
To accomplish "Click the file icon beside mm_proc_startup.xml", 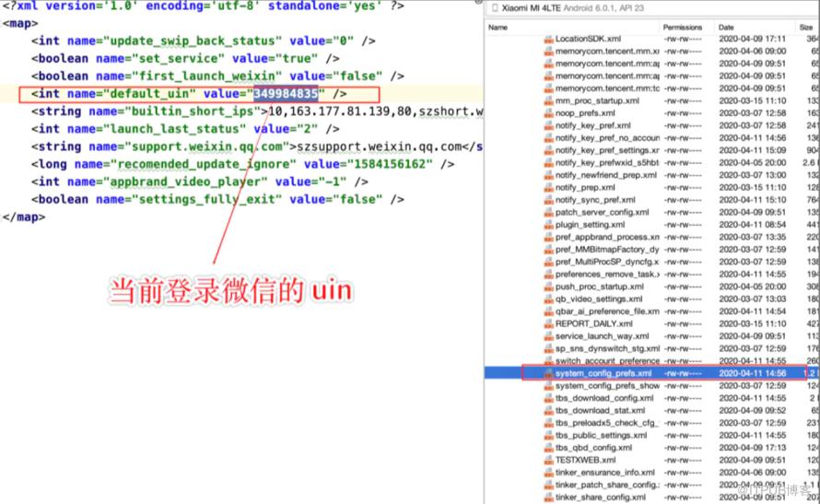I will click(548, 101).
